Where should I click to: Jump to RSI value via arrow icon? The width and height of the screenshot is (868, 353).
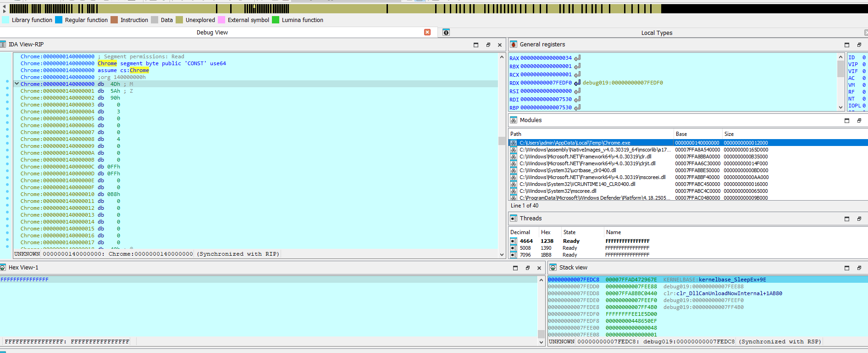click(x=577, y=91)
